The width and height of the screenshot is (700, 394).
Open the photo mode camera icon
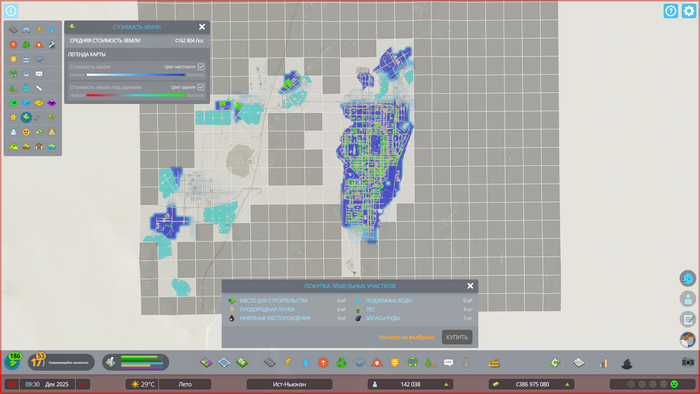pyautogui.click(x=688, y=362)
